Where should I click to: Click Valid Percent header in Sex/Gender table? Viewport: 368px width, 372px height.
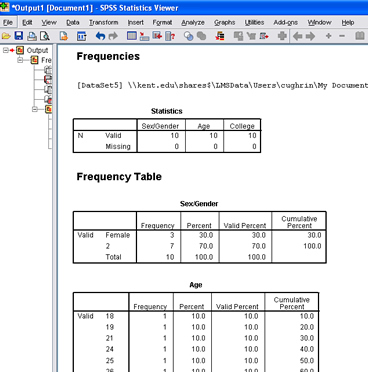click(x=245, y=226)
